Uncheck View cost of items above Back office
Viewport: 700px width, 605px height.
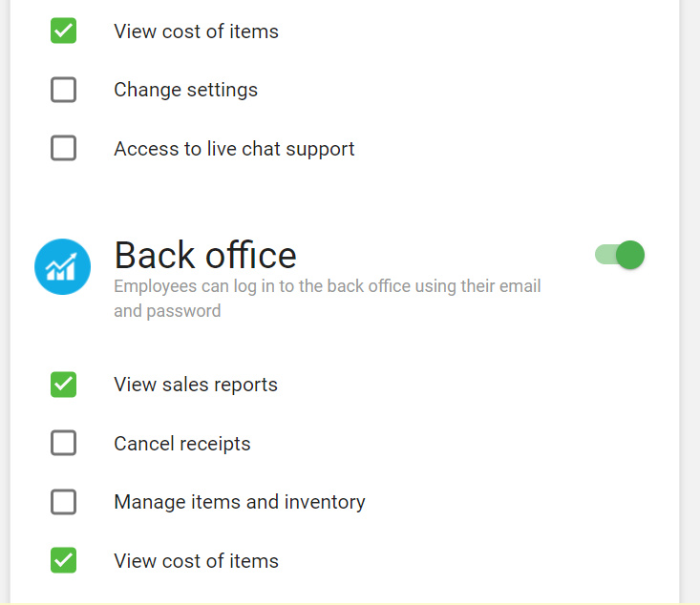click(63, 31)
